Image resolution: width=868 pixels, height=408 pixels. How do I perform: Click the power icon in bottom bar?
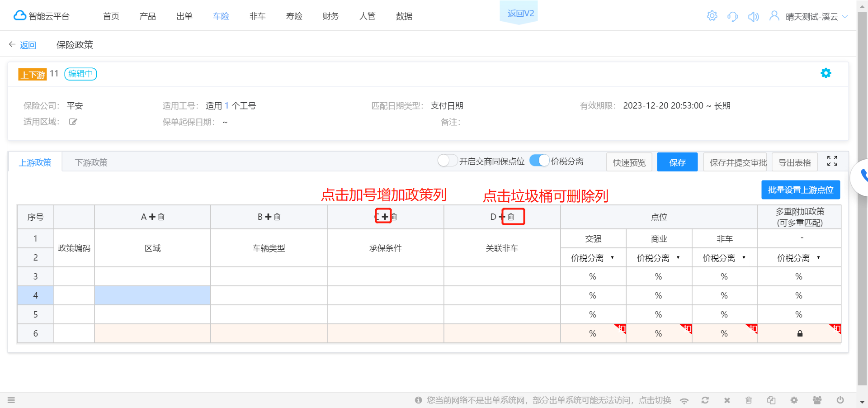(x=840, y=400)
